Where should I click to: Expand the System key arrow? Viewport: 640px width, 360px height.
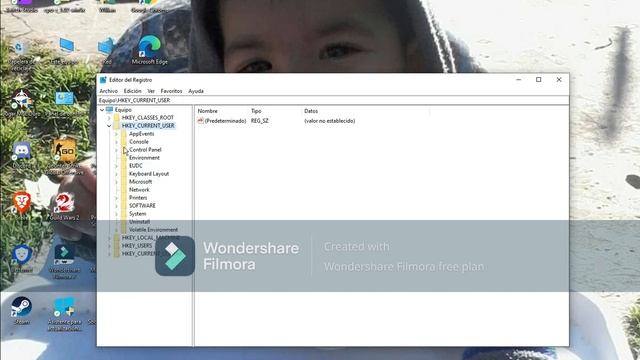click(x=116, y=214)
